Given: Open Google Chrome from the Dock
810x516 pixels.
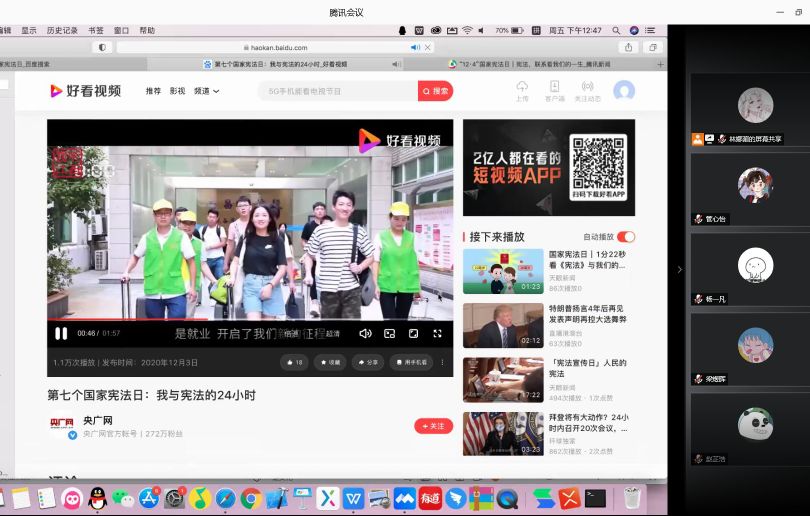Looking at the screenshot, I should click(x=251, y=497).
